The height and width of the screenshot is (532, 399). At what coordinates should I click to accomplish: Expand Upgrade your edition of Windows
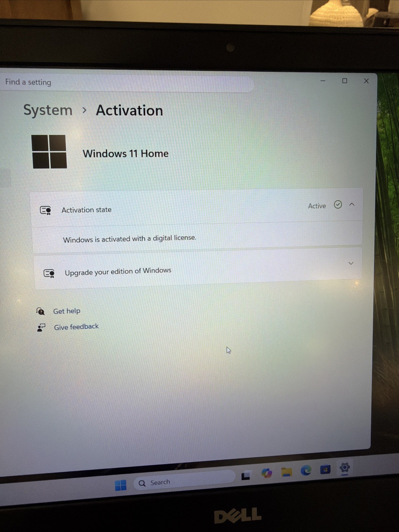coord(351,263)
